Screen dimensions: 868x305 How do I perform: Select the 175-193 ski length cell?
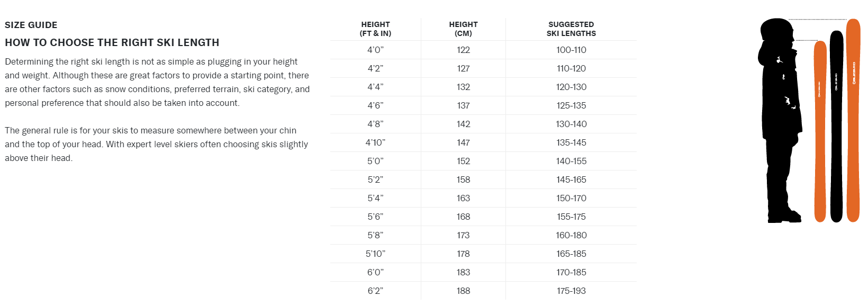571,291
